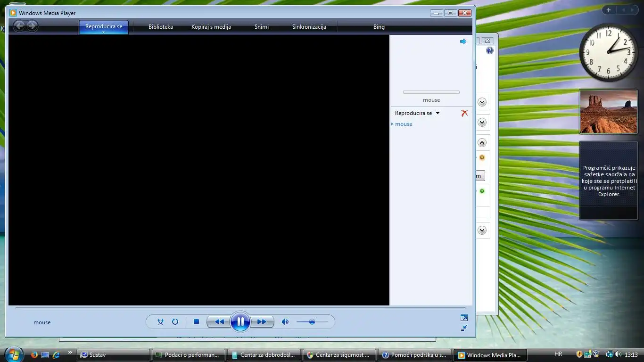Switch to Centar za sigurnost taskbar window
Screen dimensions: 644x362
click(339, 355)
